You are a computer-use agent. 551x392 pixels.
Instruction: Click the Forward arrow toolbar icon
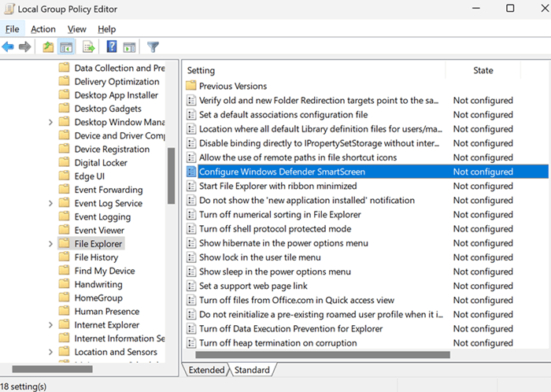coord(24,46)
